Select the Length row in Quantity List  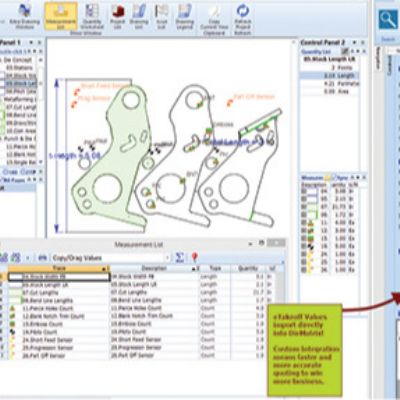tap(329, 76)
